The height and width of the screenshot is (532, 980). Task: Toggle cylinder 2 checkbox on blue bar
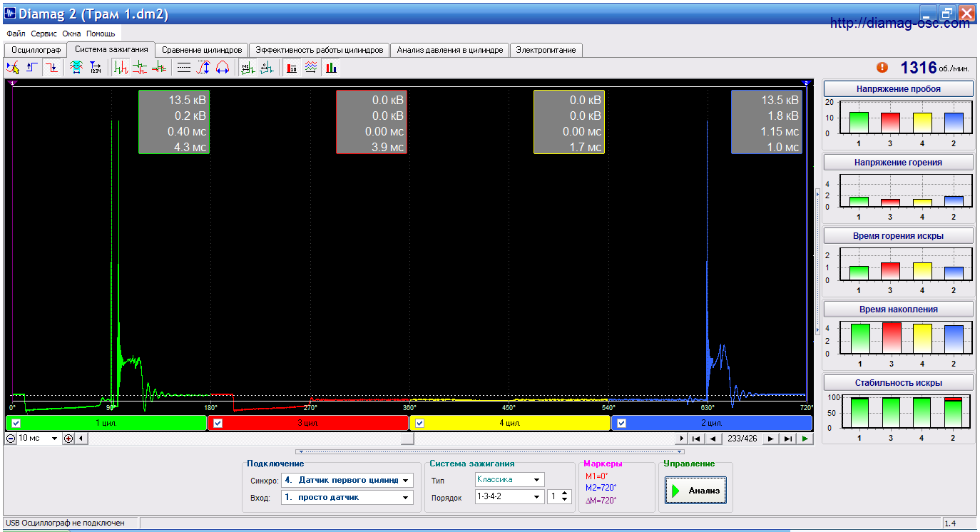[x=622, y=423]
